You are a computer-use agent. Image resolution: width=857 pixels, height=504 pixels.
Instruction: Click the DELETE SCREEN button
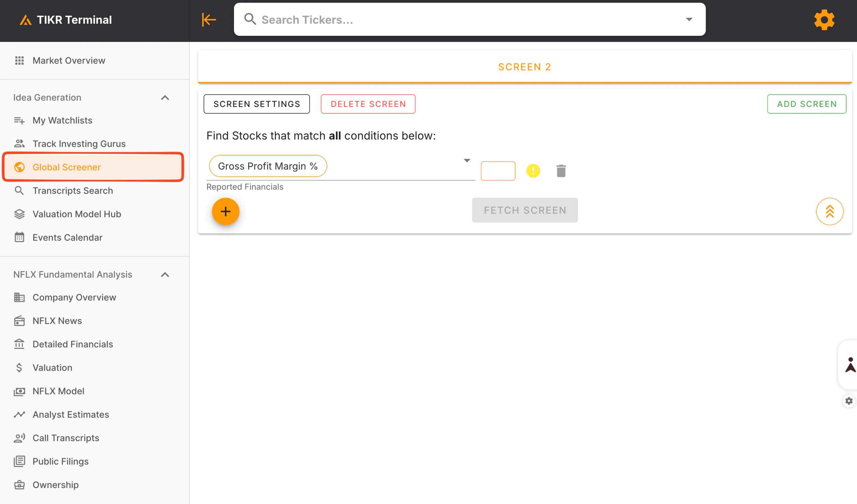pyautogui.click(x=368, y=104)
